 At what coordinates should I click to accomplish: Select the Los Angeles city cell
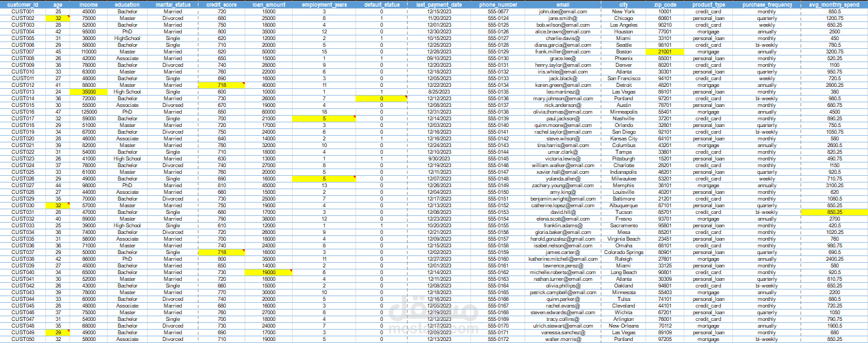tap(623, 25)
